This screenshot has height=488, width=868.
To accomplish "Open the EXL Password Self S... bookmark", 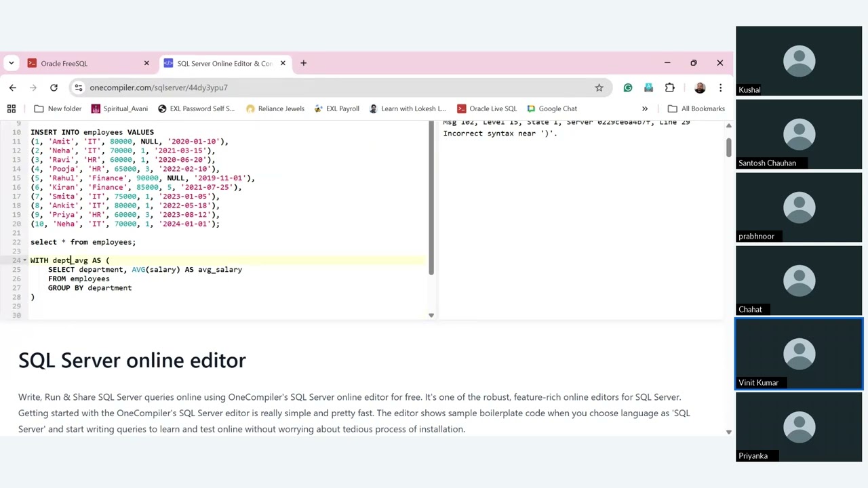I will click(x=196, y=108).
